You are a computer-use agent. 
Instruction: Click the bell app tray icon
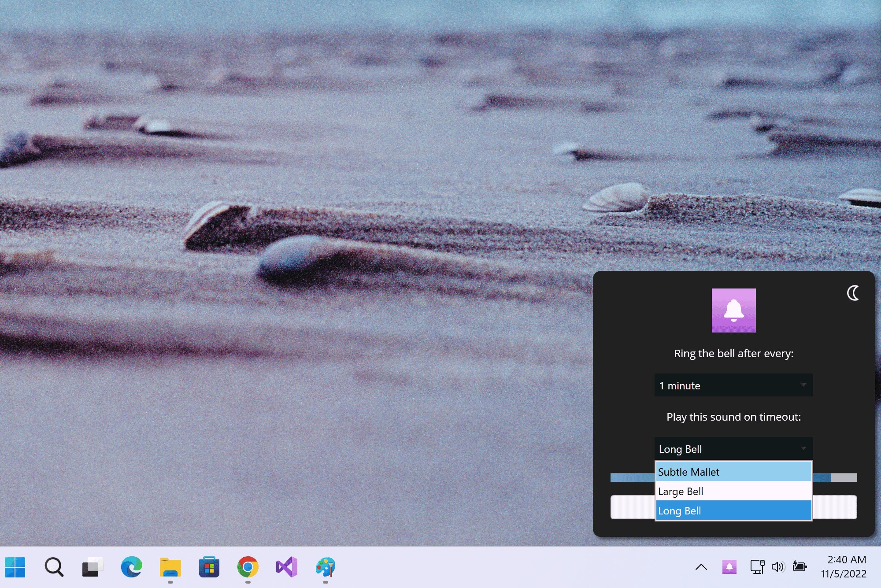[x=729, y=567]
